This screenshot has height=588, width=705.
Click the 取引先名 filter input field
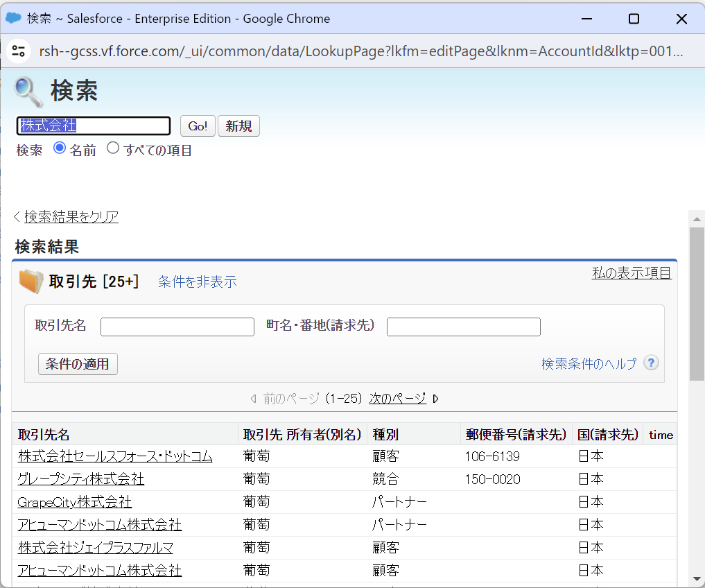pyautogui.click(x=177, y=327)
